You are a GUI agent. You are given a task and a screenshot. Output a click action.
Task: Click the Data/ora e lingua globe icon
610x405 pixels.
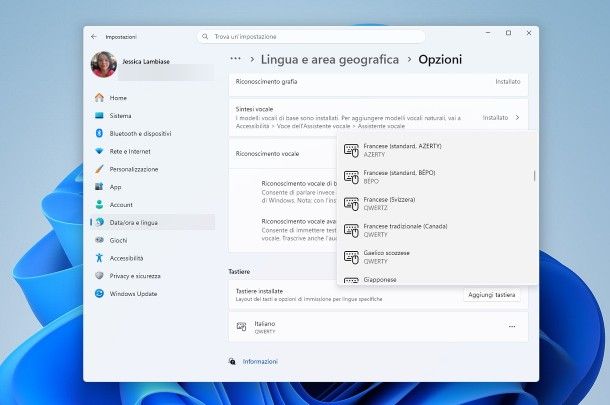coord(100,222)
